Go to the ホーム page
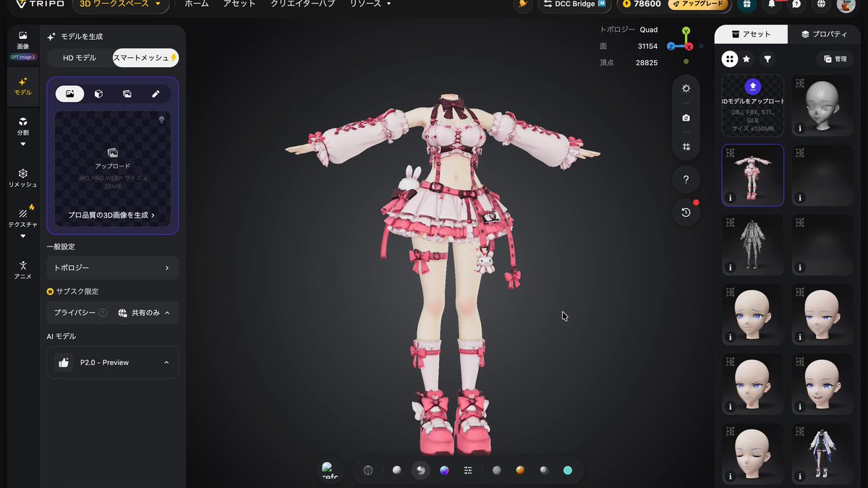Screen dimensions: 868x488 coord(197,4)
